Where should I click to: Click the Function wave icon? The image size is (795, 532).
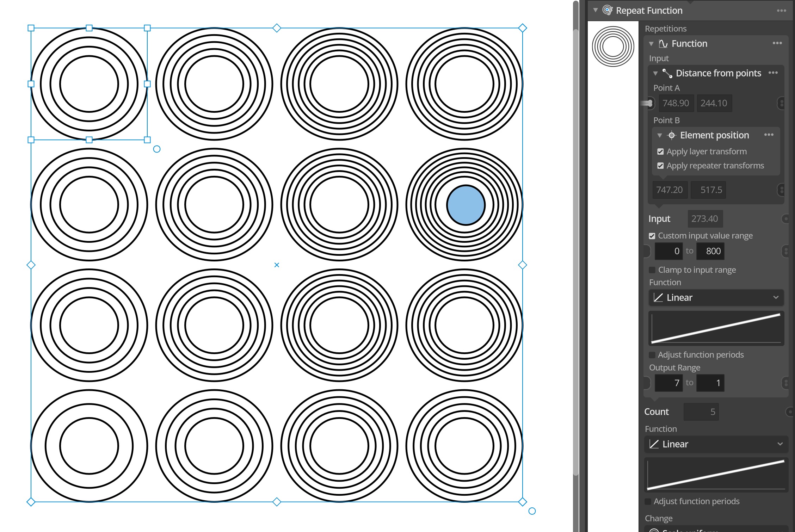tap(663, 44)
